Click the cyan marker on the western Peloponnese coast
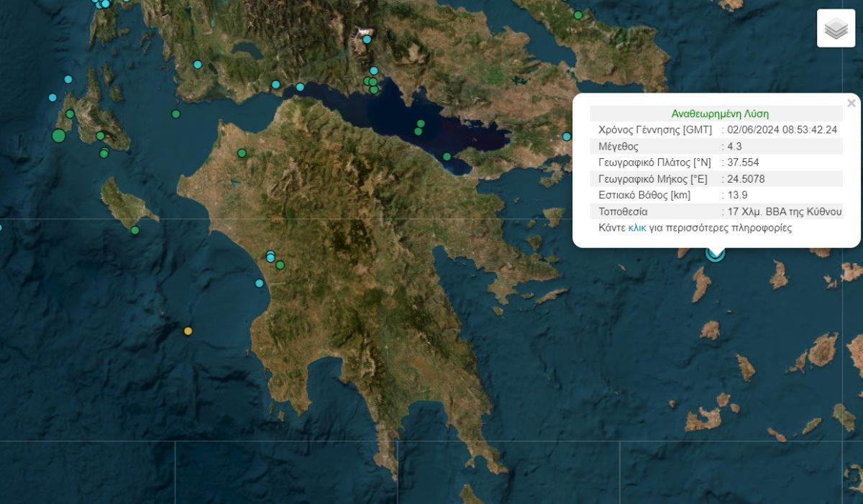863x504 pixels. [x=257, y=283]
